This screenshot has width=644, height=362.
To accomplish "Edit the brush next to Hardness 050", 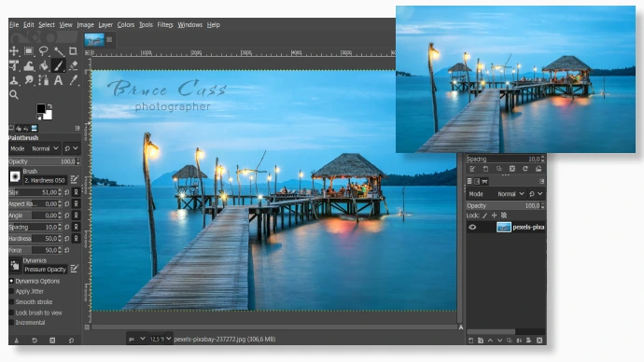I will coord(75,180).
